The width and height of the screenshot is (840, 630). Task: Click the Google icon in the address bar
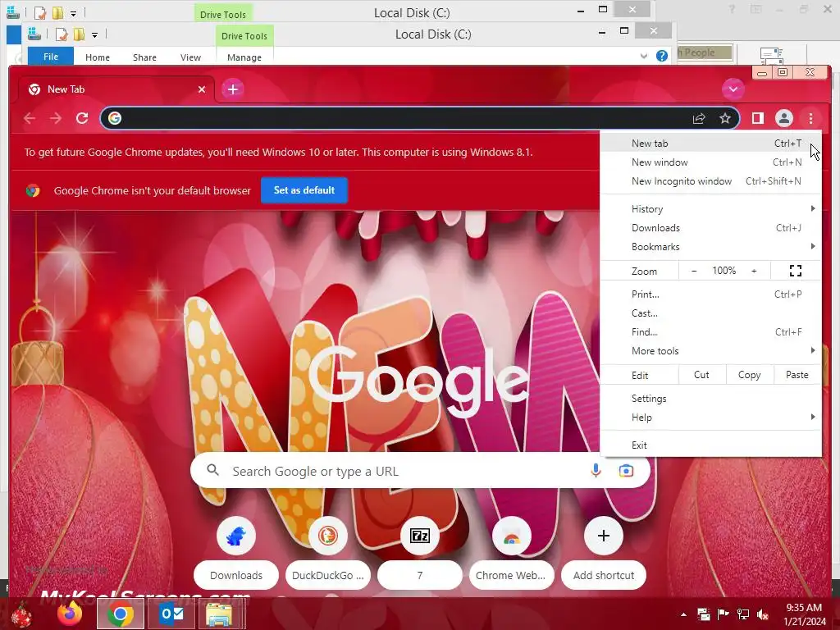click(115, 118)
